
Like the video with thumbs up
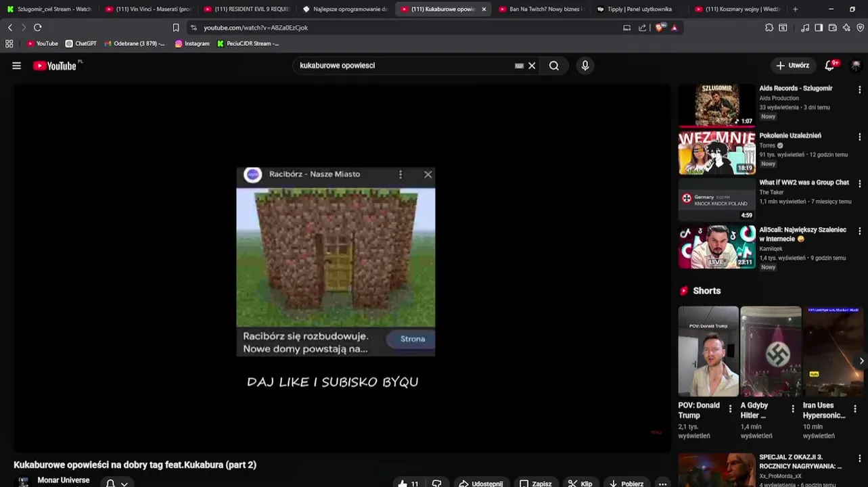click(408, 484)
